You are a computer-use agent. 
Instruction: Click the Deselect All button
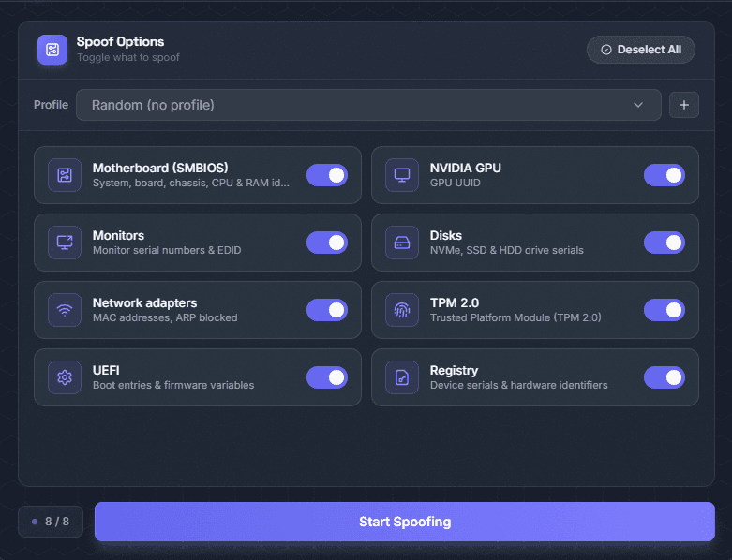coord(641,50)
